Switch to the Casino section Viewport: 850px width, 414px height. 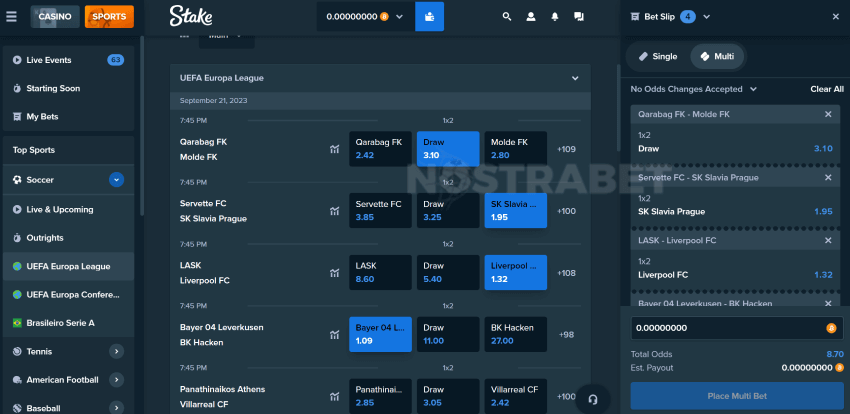pyautogui.click(x=55, y=16)
